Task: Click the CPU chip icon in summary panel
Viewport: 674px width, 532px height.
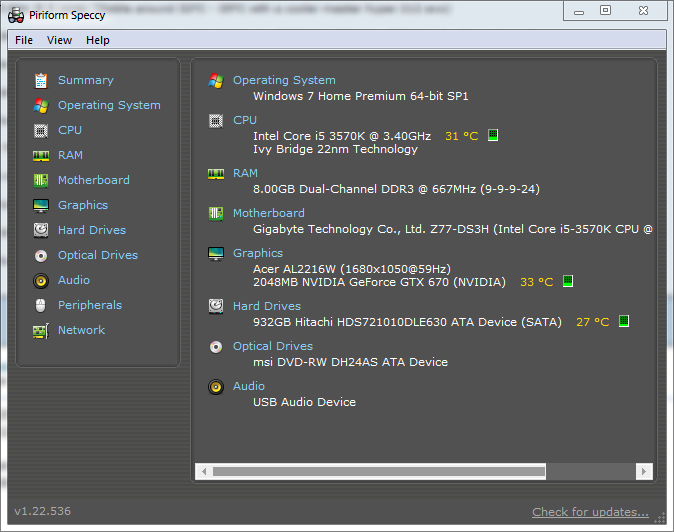Action: (216, 121)
